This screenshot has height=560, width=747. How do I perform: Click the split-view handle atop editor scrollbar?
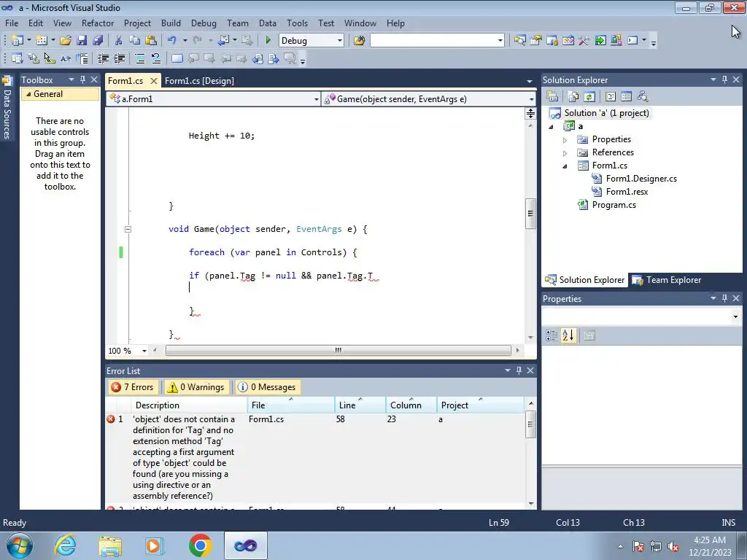click(530, 113)
